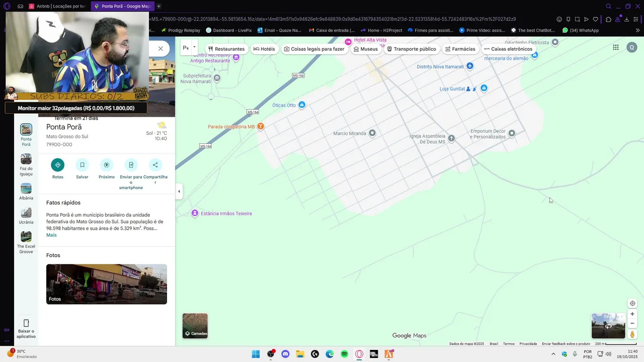Open the Prodigy Roleplay bookmark

click(181, 30)
